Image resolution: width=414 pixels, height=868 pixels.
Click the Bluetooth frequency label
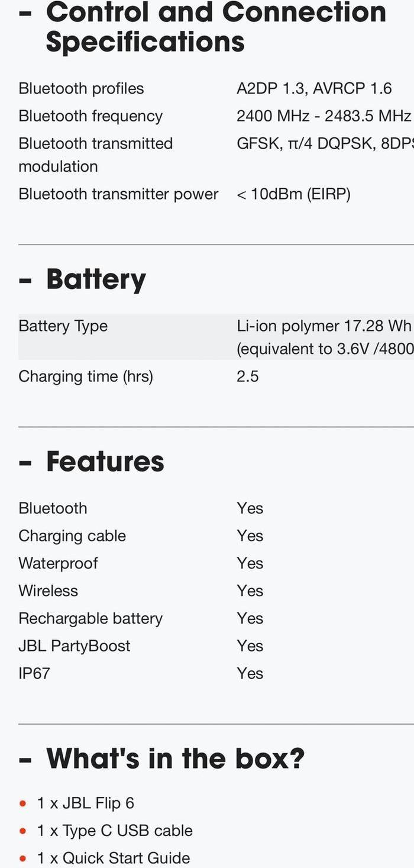[90, 116]
